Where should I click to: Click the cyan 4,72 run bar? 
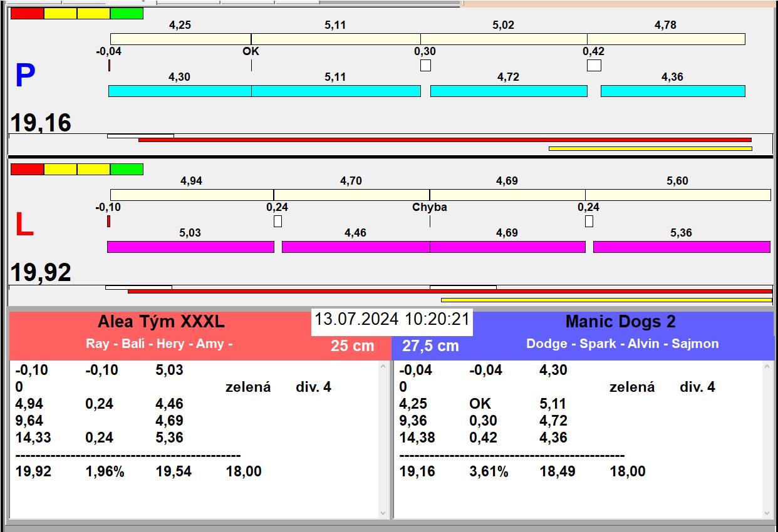click(x=509, y=91)
